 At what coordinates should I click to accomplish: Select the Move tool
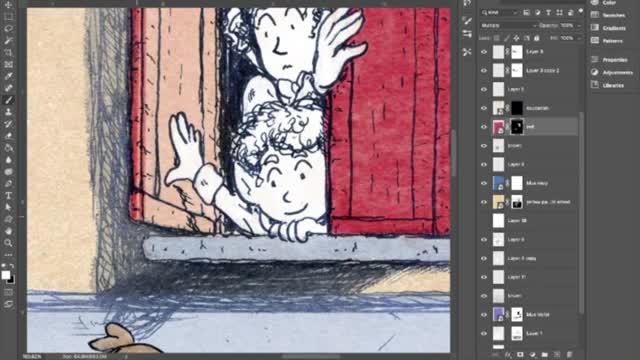pos(8,5)
